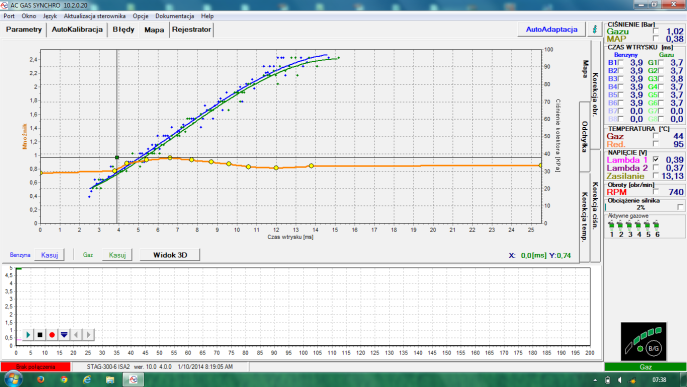Open the Opcje menu
Screen dimensions: 687x387
[140, 16]
